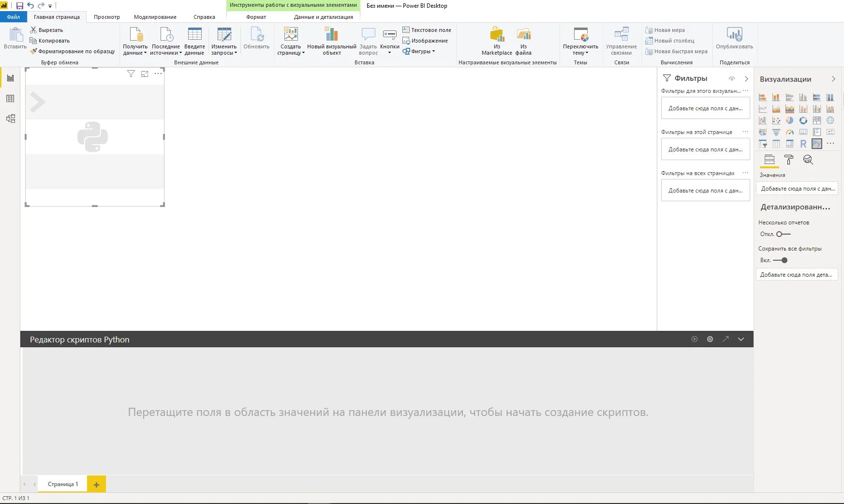This screenshot has width=844, height=504.
Task: Select the matrix visualization
Action: pos(790,144)
